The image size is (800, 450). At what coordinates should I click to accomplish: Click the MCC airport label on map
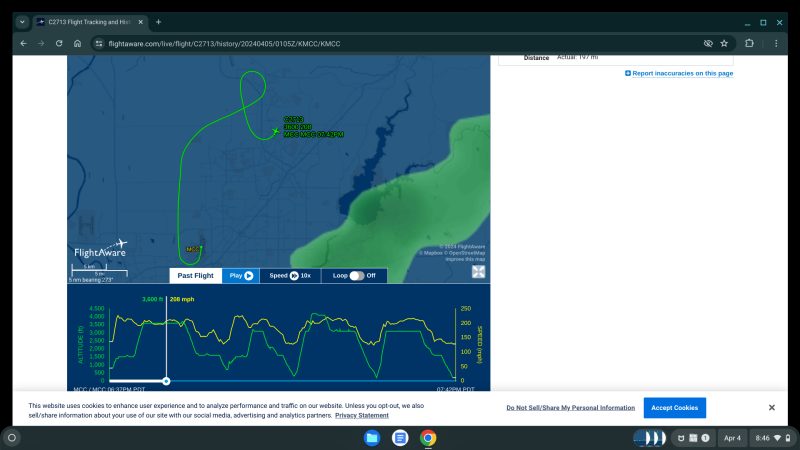[193, 249]
